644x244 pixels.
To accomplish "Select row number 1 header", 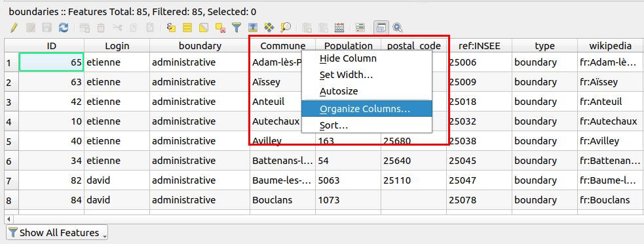I will (x=12, y=62).
